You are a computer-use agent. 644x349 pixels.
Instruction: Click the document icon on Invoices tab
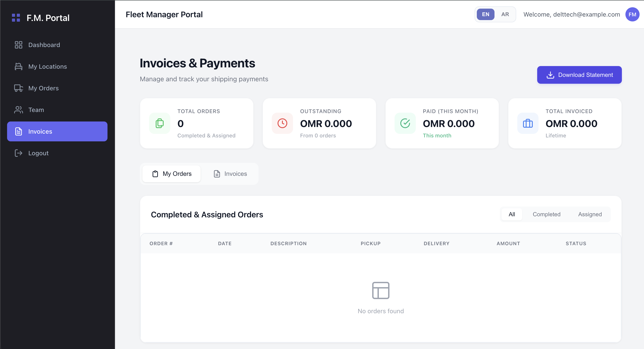217,174
